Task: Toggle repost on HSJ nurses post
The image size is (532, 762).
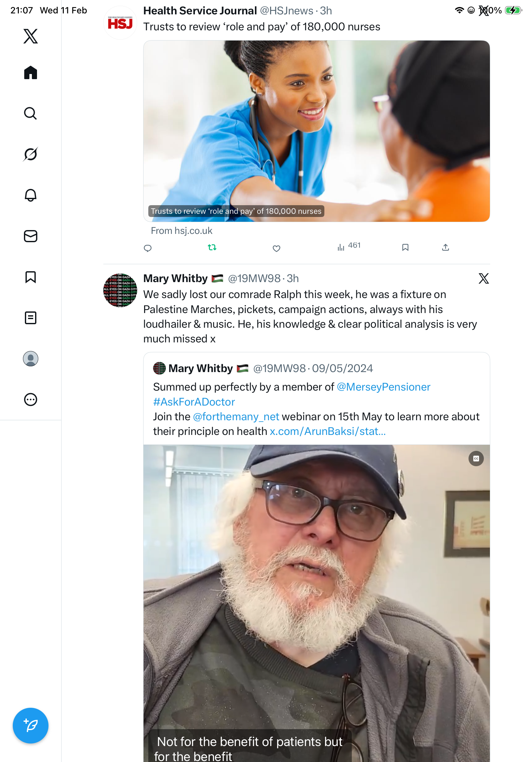Action: (x=212, y=247)
